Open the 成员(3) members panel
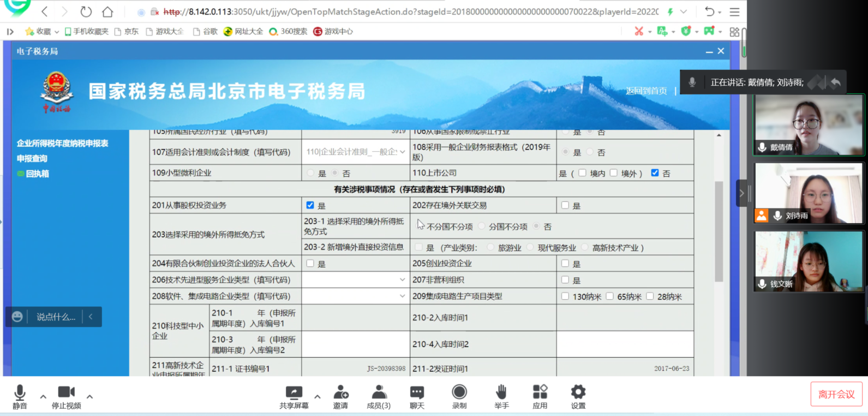The image size is (868, 416). tap(378, 393)
